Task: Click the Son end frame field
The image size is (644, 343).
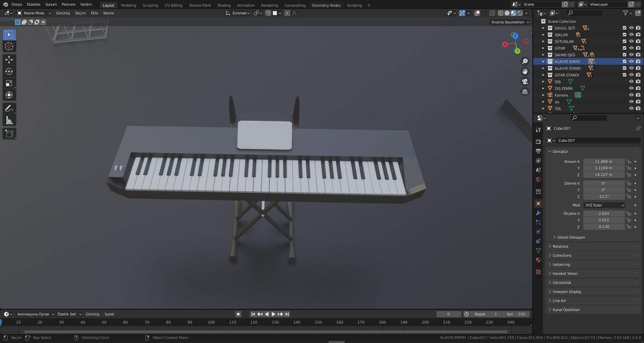Action: [515, 314]
